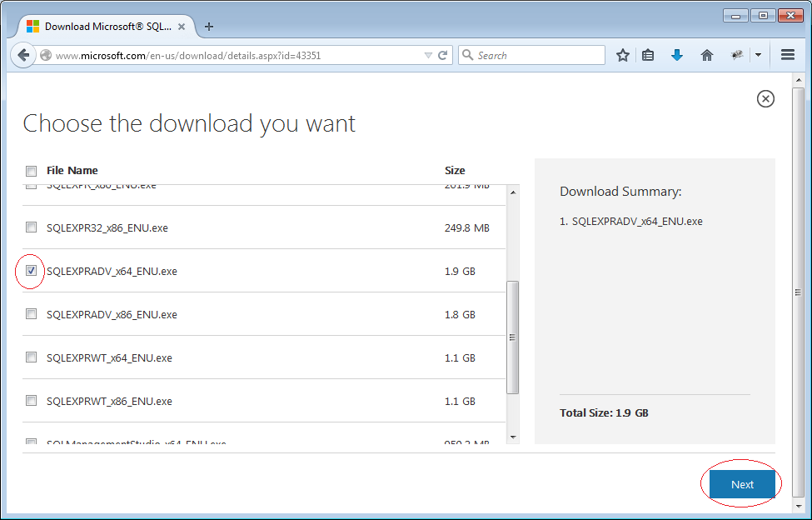Select the Download Microsoft SQL tab
This screenshot has height=520, width=812.
point(107,27)
